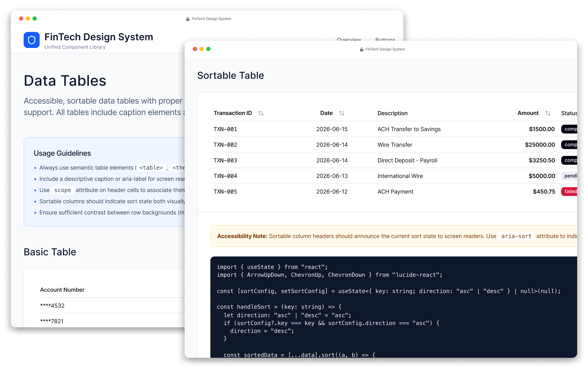Click the Basic Table heading in back window
The image size is (588, 368).
(x=50, y=252)
